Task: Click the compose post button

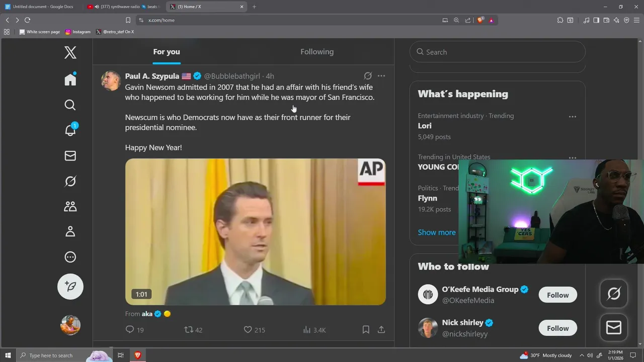Action: (70, 286)
